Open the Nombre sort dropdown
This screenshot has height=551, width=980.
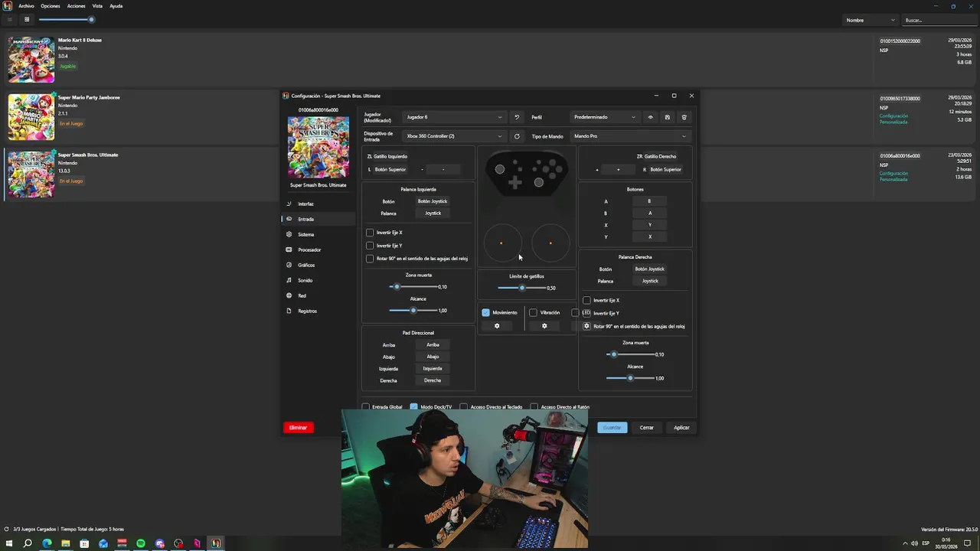pos(870,20)
